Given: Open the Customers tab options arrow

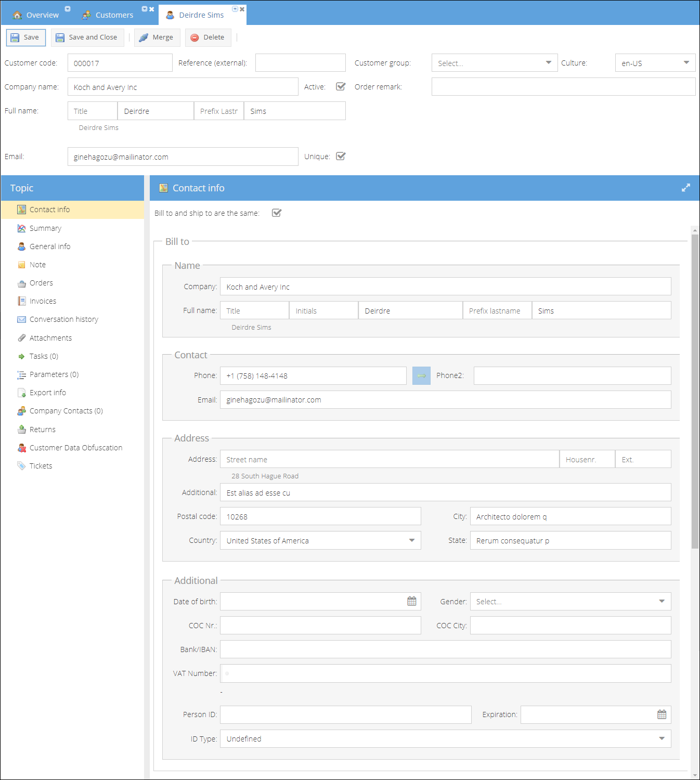Looking at the screenshot, I should [145, 9].
